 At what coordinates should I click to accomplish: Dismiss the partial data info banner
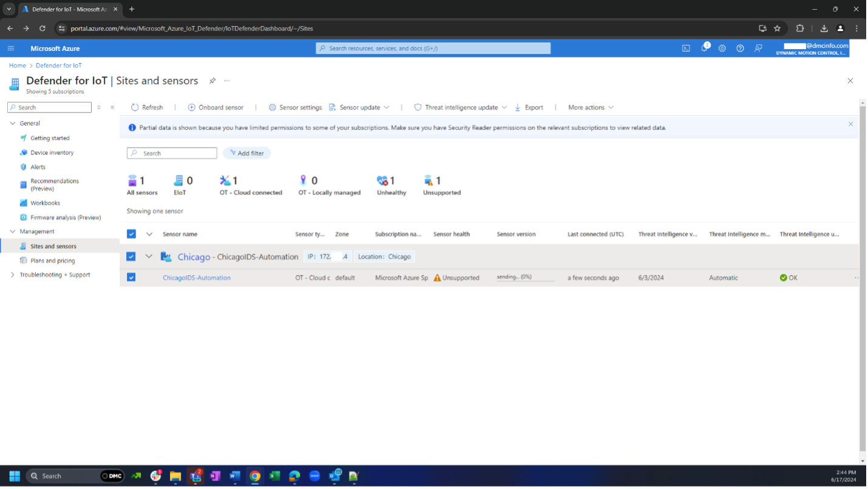[850, 124]
